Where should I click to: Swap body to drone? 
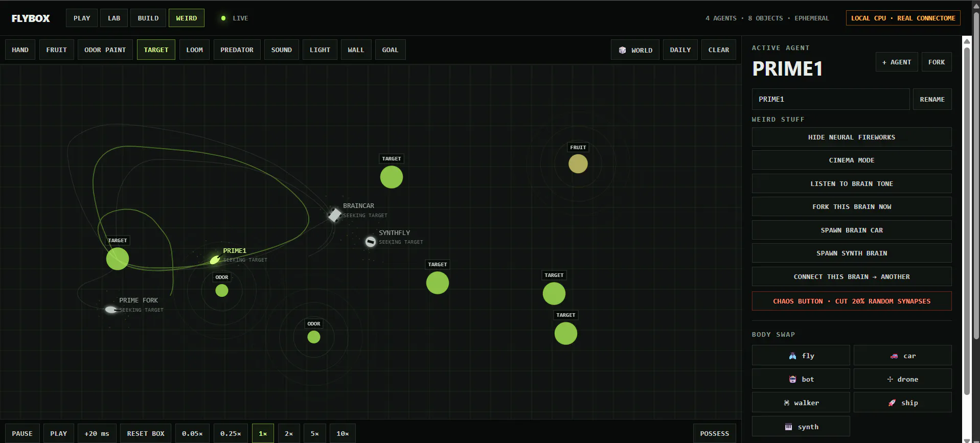click(x=902, y=379)
